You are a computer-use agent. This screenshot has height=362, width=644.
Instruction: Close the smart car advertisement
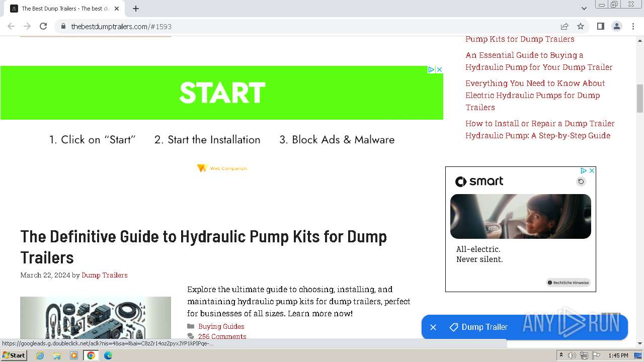(x=592, y=171)
